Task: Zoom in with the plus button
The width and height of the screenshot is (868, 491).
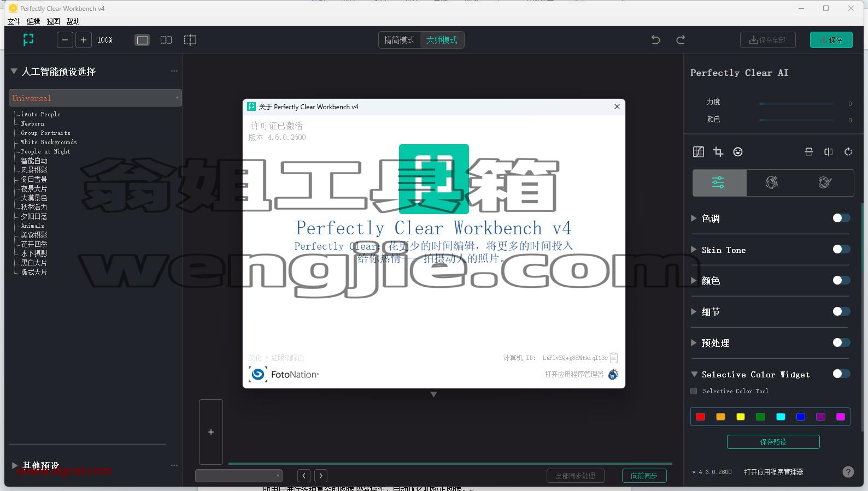Action: click(84, 40)
